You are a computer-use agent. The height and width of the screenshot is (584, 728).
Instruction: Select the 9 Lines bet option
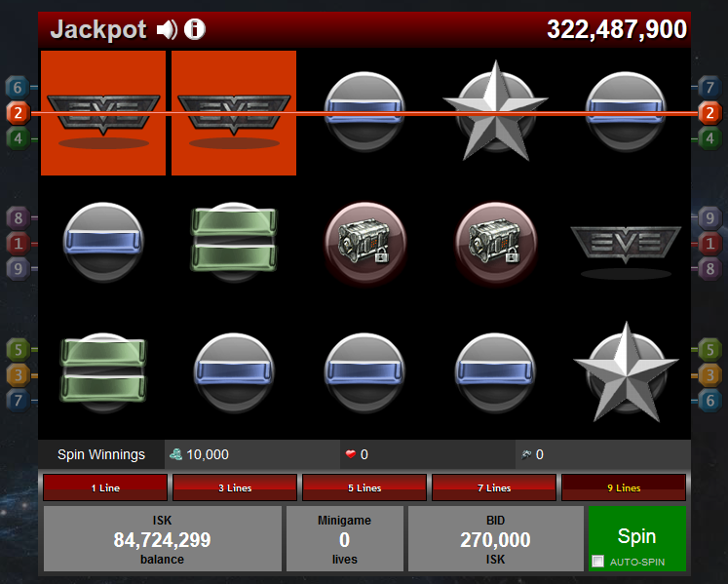coord(624,487)
